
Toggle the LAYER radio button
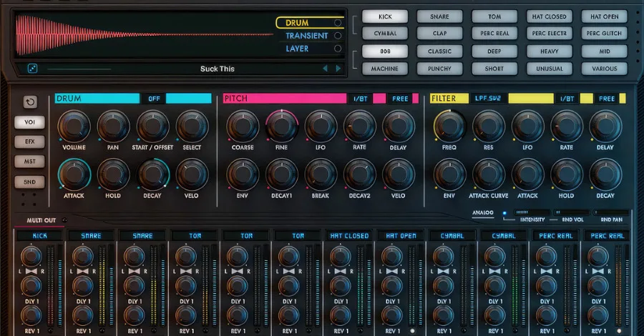[x=338, y=49]
